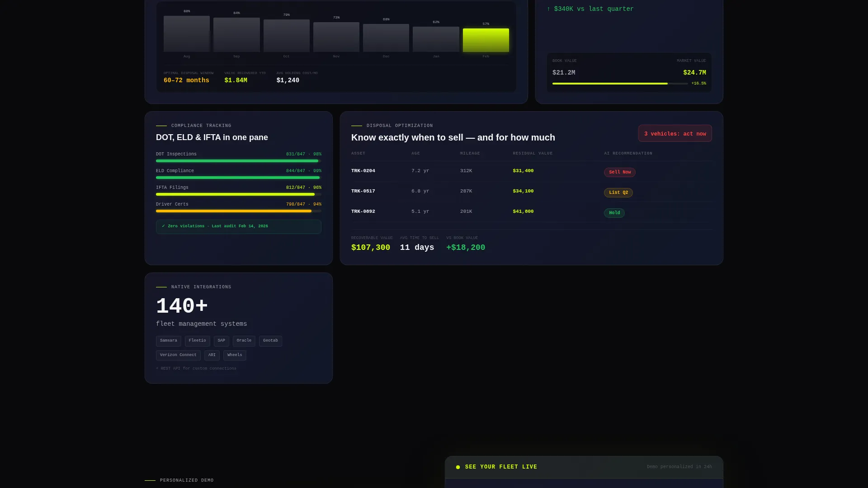Click the 'Sell Now' recommendation badge
Screen dimensions: 868x488
click(x=620, y=172)
